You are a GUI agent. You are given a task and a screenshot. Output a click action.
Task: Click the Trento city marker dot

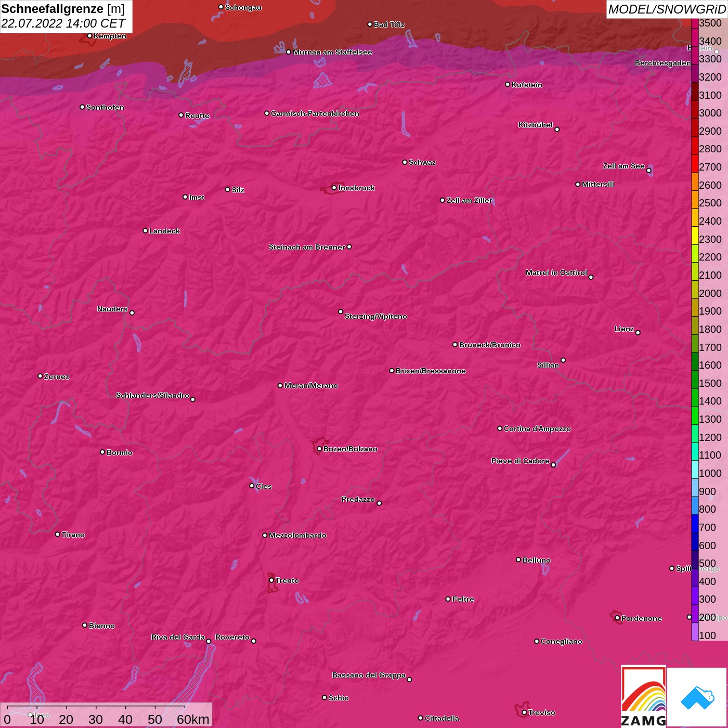(x=271, y=580)
